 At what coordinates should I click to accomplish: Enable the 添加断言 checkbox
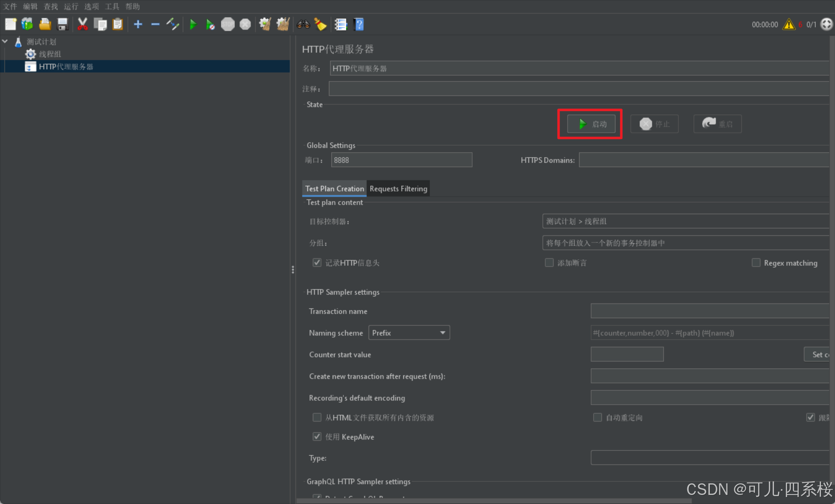[549, 263]
